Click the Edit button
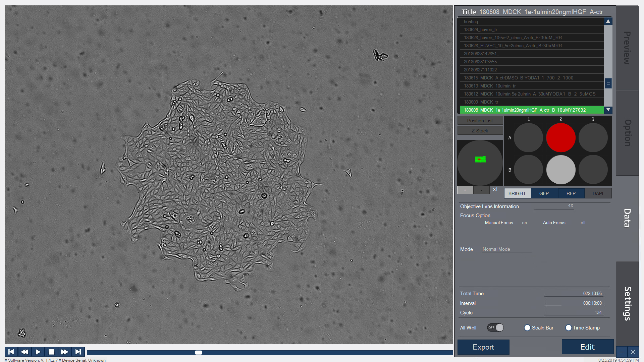 point(587,347)
